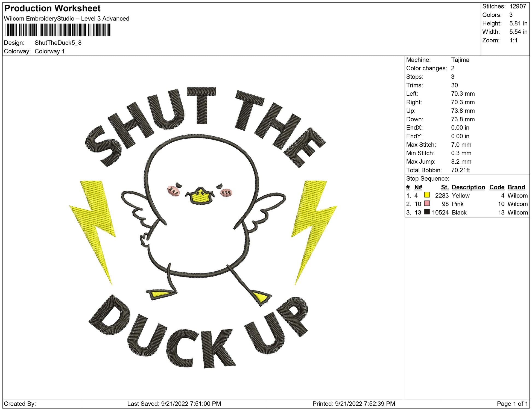532x409 pixels.
Task: Click the barcode under the Wilcom header
Action: click(x=58, y=30)
